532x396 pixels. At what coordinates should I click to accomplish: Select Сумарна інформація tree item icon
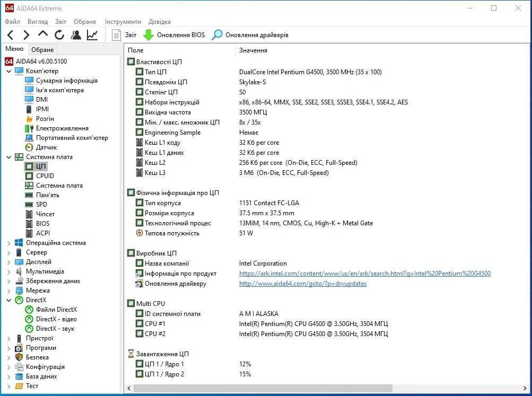pyautogui.click(x=29, y=81)
